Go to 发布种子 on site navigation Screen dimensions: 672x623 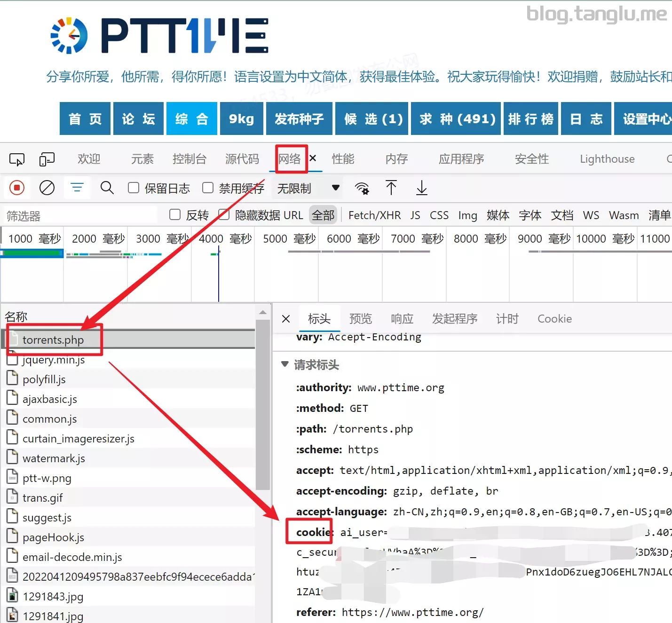[299, 119]
